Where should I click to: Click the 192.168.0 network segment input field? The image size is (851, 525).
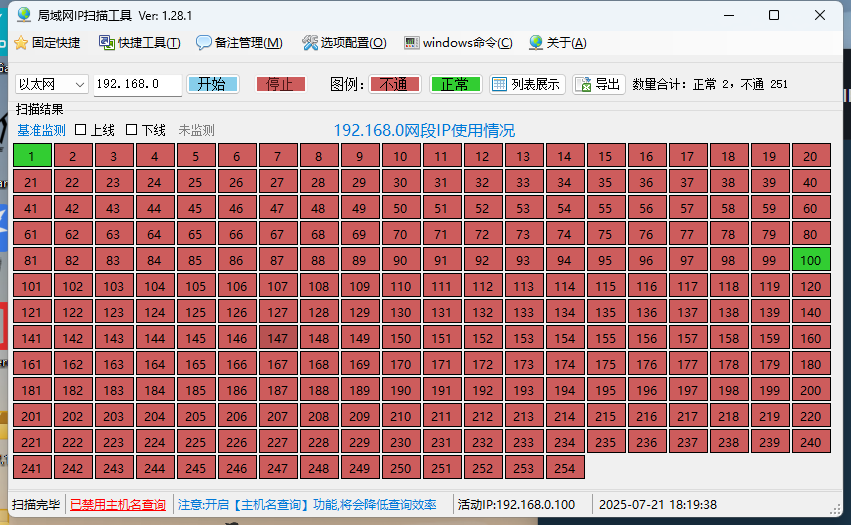(137, 84)
